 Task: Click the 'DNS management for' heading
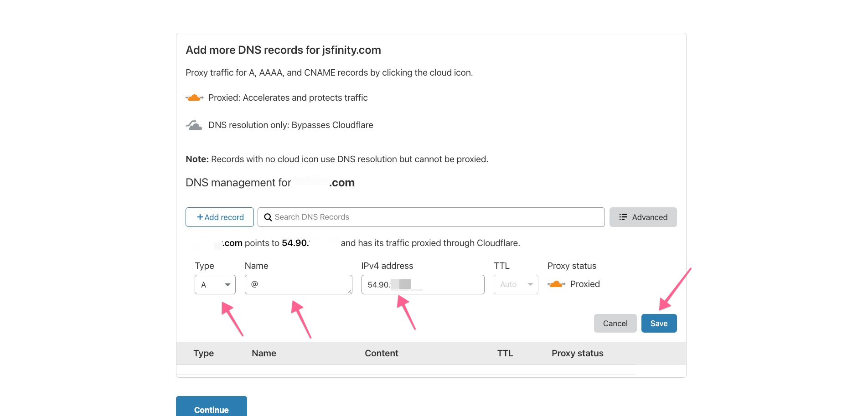point(270,183)
